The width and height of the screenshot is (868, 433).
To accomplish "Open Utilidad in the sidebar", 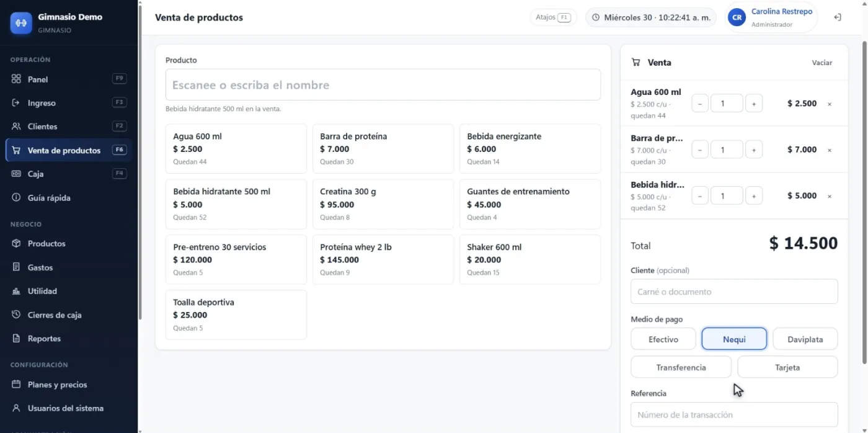I will click(69, 291).
